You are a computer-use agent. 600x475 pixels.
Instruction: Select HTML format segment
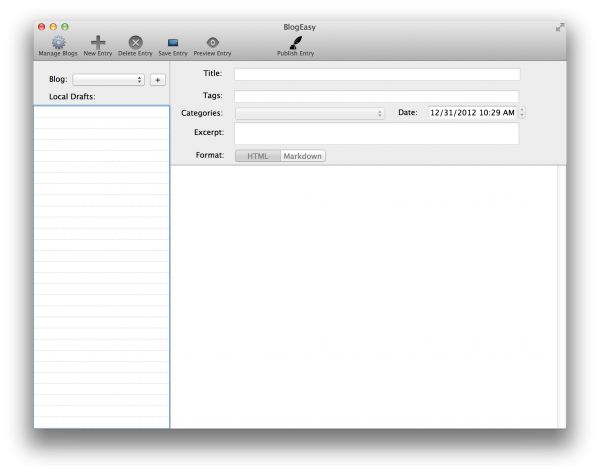258,156
